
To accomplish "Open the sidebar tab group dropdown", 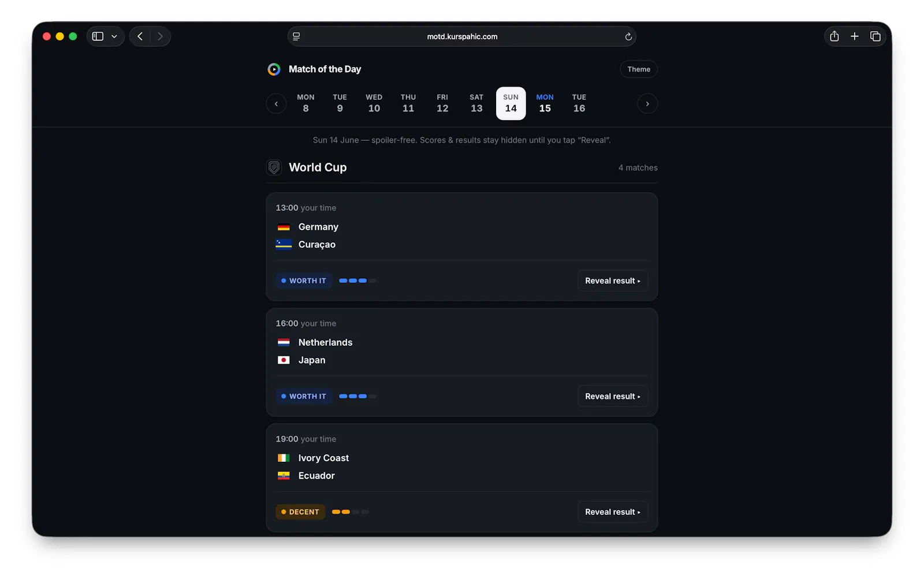I will pyautogui.click(x=114, y=36).
